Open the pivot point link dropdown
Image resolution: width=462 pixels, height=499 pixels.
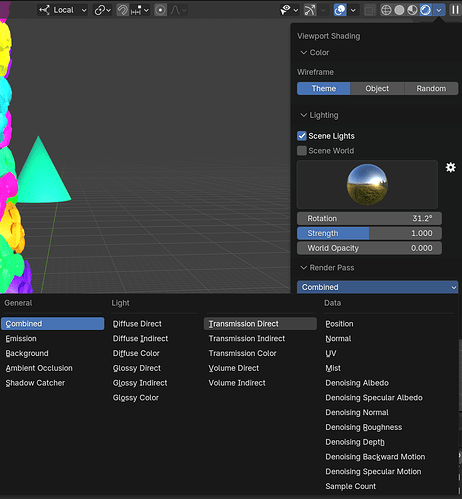tap(102, 10)
